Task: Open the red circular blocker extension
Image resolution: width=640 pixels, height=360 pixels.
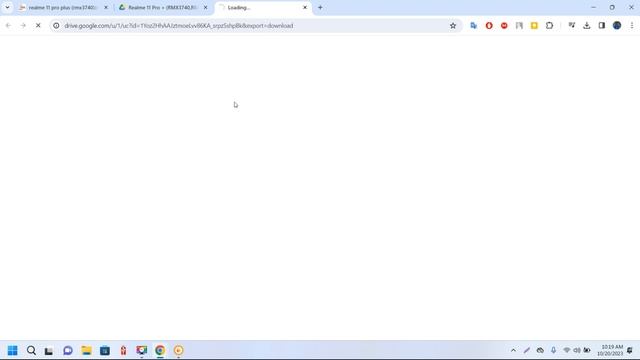Action: pos(504,25)
